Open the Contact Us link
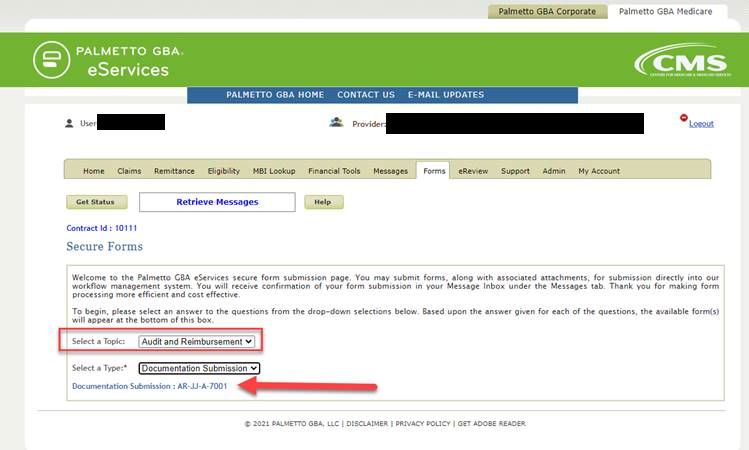This screenshot has width=749, height=450. tap(366, 95)
